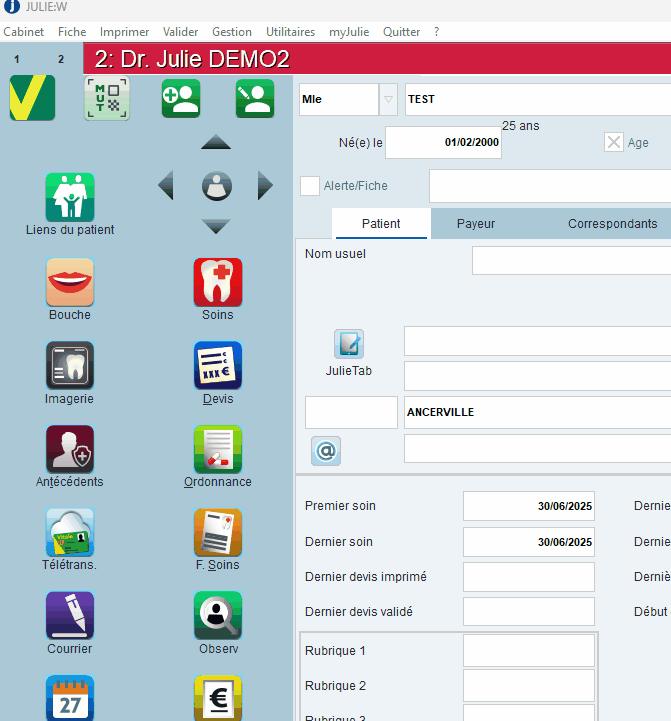Open the Gestion menu

232,32
